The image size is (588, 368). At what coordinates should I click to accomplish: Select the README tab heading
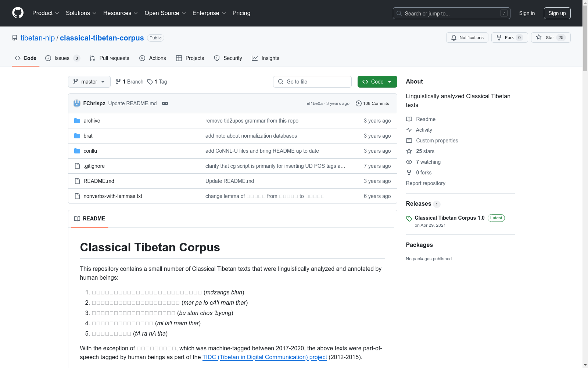(90, 219)
